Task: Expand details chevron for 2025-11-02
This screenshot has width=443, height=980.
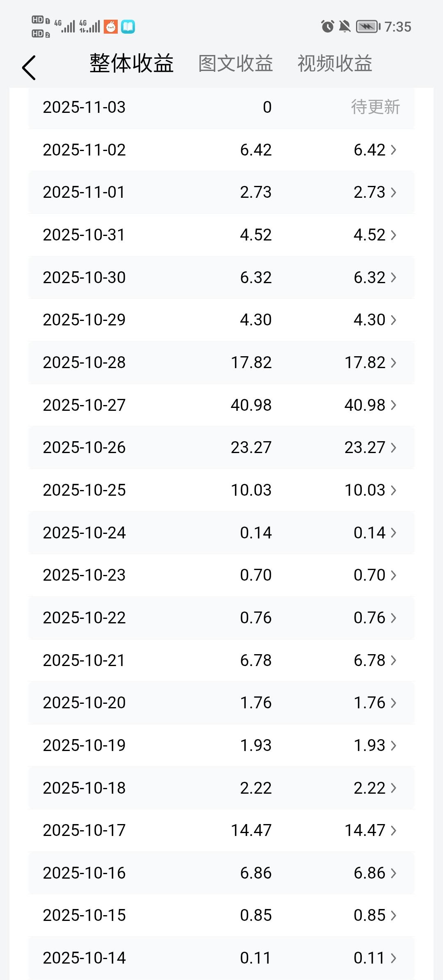Action: coord(393,150)
